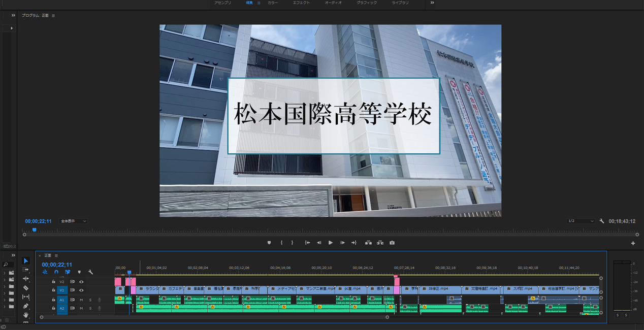This screenshot has height=330, width=644.
Task: Toggle sync lock for A1 track
Action: pos(72,300)
